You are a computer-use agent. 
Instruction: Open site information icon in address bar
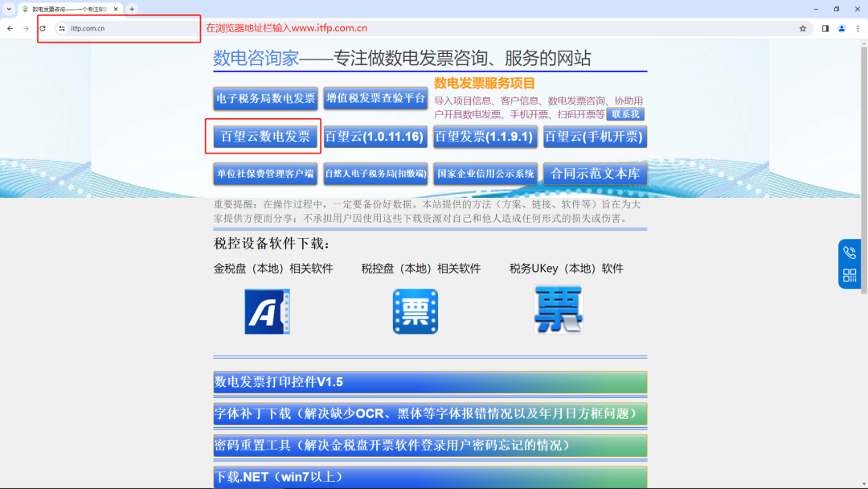click(62, 28)
